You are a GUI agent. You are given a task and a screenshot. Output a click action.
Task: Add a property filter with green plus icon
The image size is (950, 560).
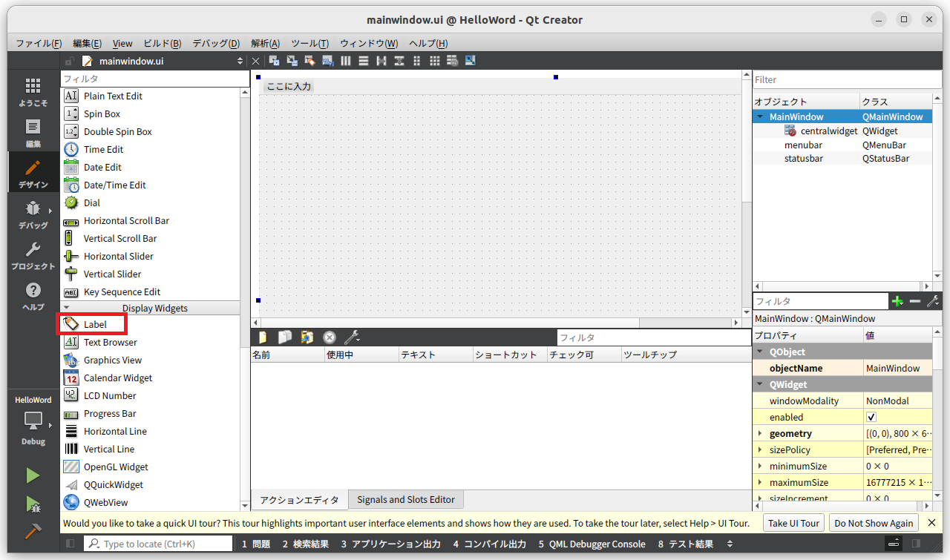[897, 301]
